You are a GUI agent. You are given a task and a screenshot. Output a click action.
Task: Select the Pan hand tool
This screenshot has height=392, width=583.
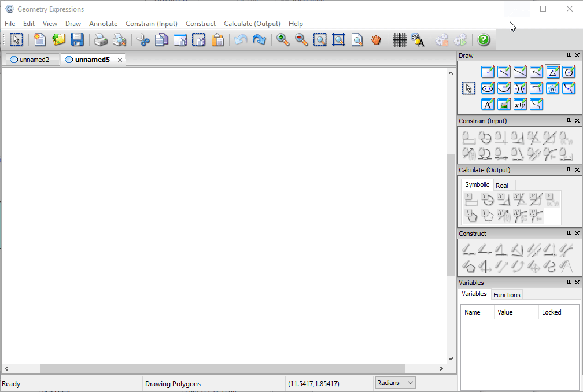tap(376, 40)
